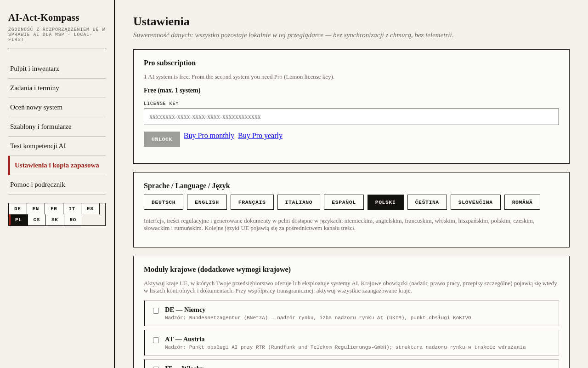Choose English language button

207,202
